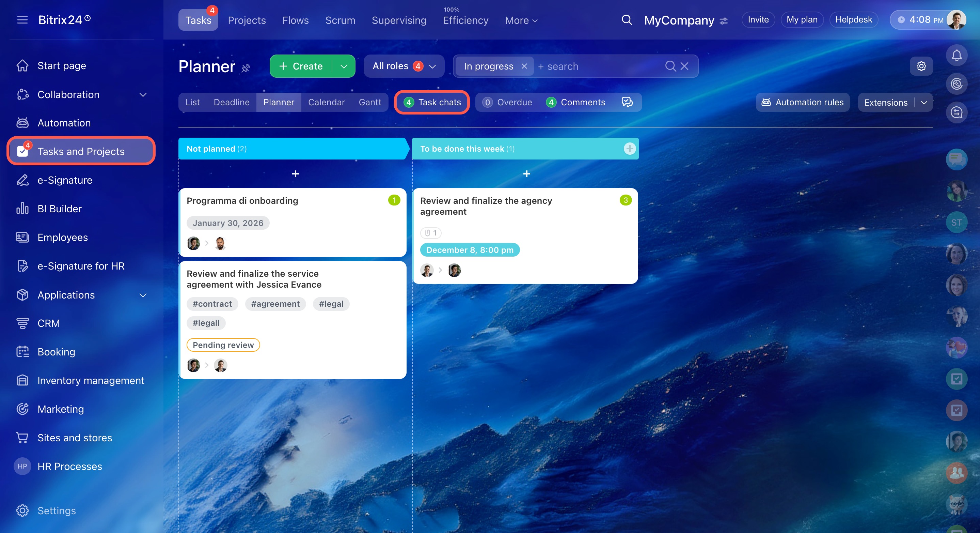This screenshot has height=533, width=980.
Task: Click the Automation rules button
Action: point(802,102)
